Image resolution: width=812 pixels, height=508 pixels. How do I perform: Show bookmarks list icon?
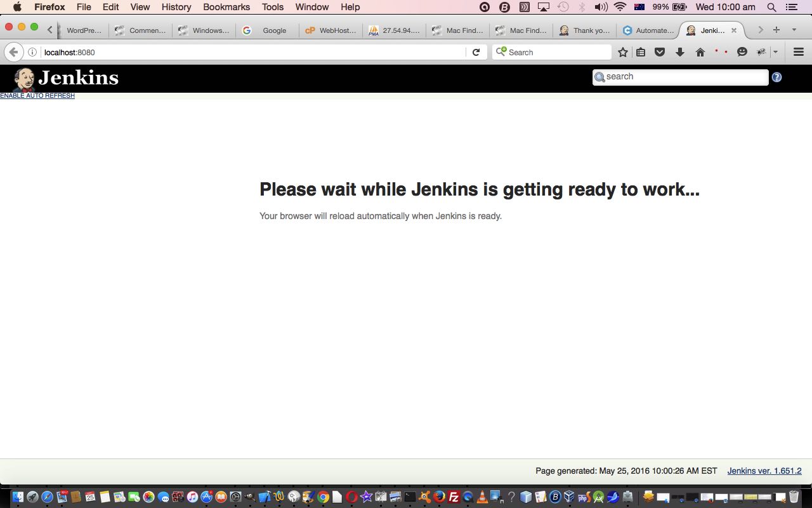tap(641, 52)
